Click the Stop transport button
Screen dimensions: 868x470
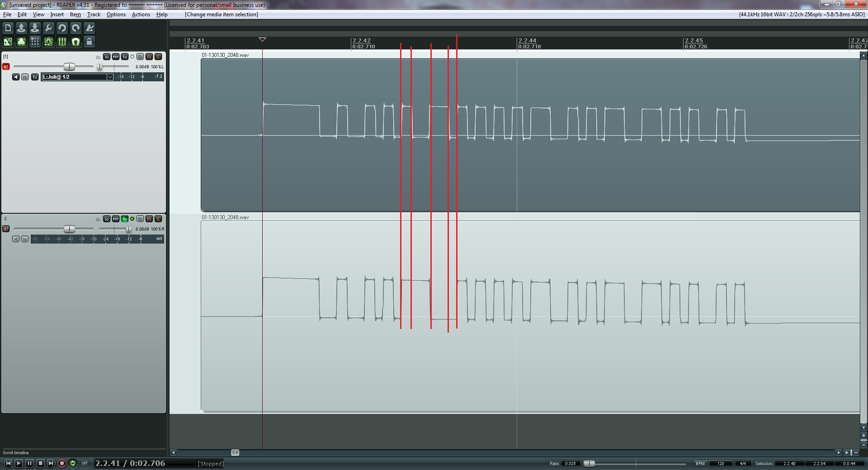(40, 463)
